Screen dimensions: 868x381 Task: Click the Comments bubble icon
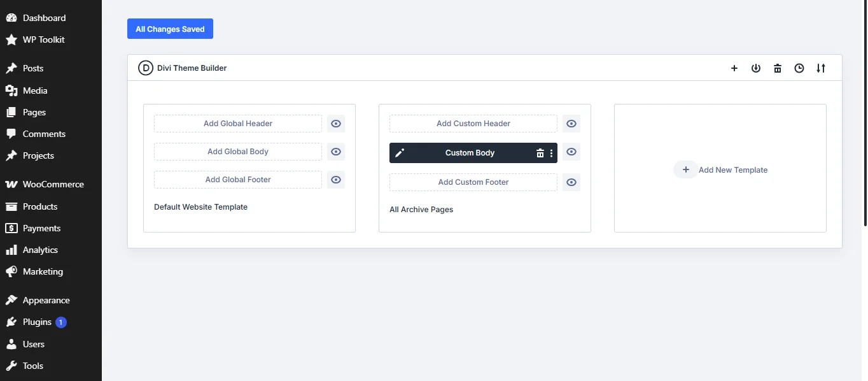(x=11, y=134)
